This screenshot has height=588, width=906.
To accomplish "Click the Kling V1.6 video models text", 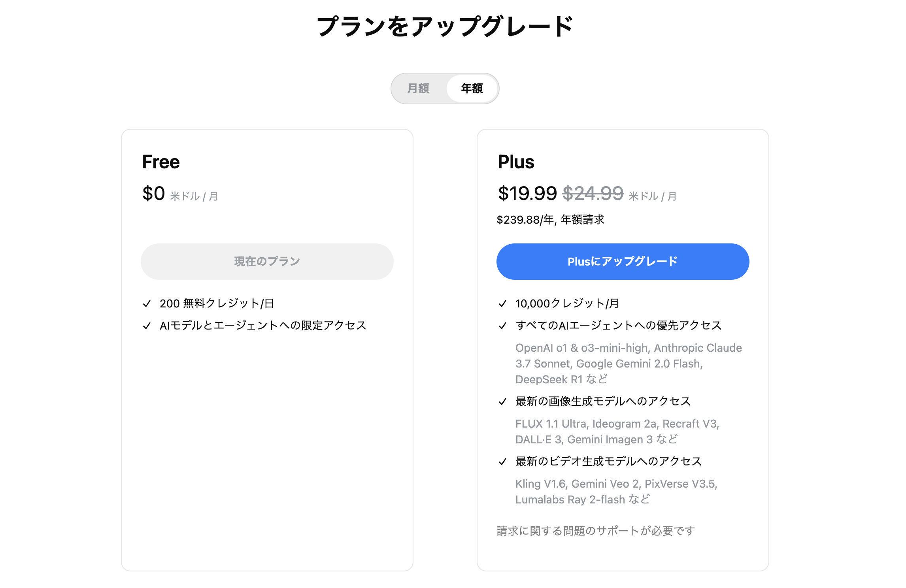I will click(x=616, y=492).
